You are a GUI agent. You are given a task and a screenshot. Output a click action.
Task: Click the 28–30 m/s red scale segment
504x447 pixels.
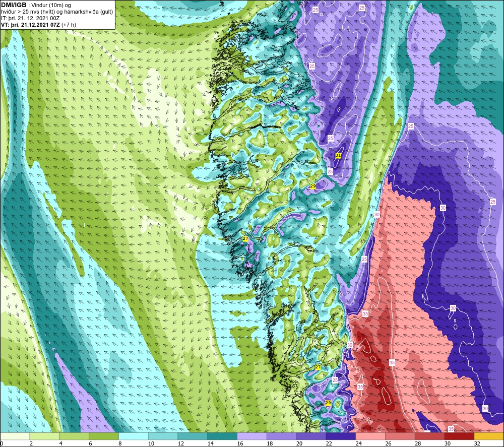pyautogui.click(x=430, y=436)
